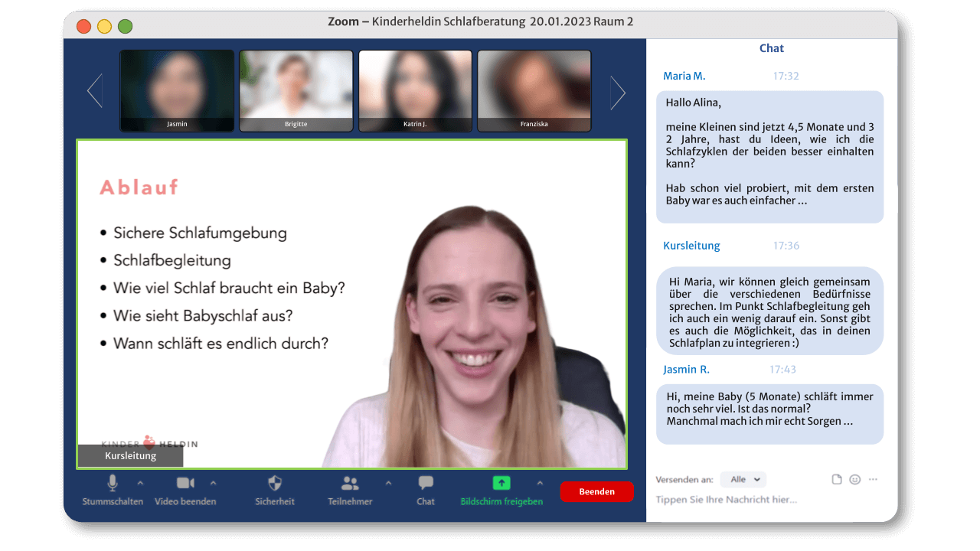Expand video options arrow next to Video beenden

(213, 483)
